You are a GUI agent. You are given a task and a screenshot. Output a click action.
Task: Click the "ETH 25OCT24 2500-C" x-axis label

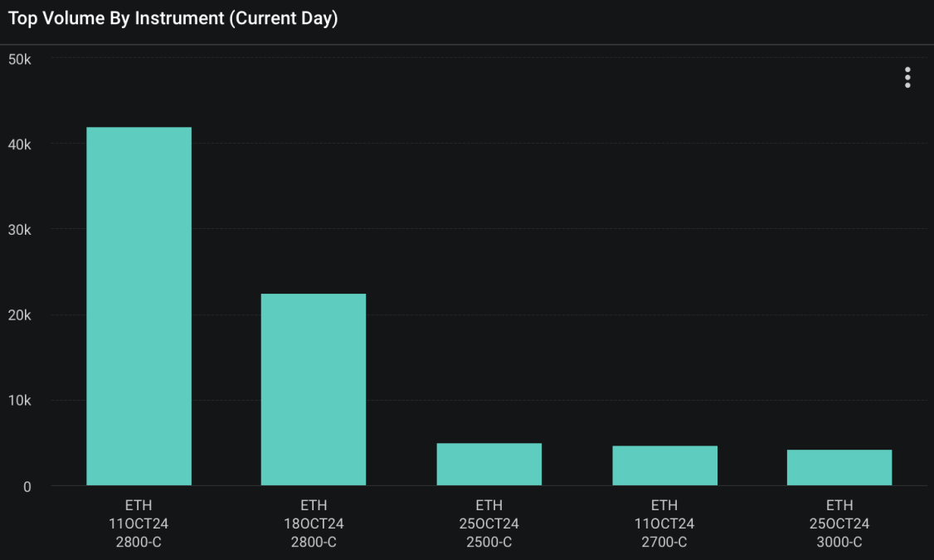coord(489,523)
